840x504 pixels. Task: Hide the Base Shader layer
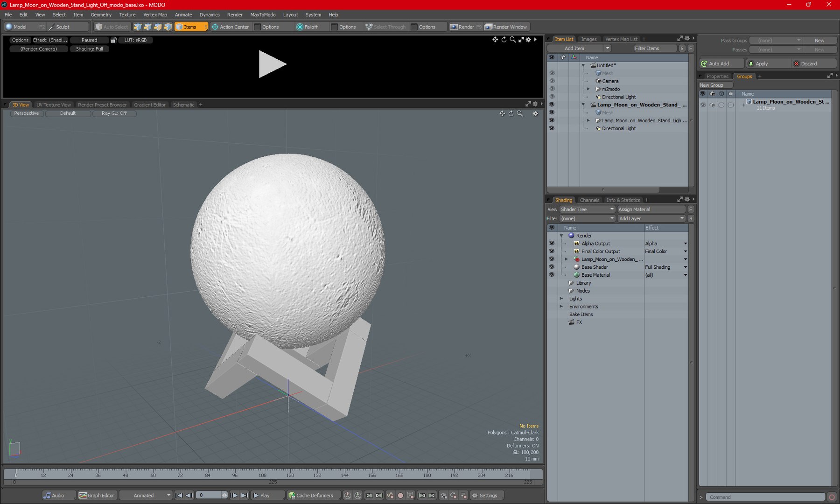[552, 267]
